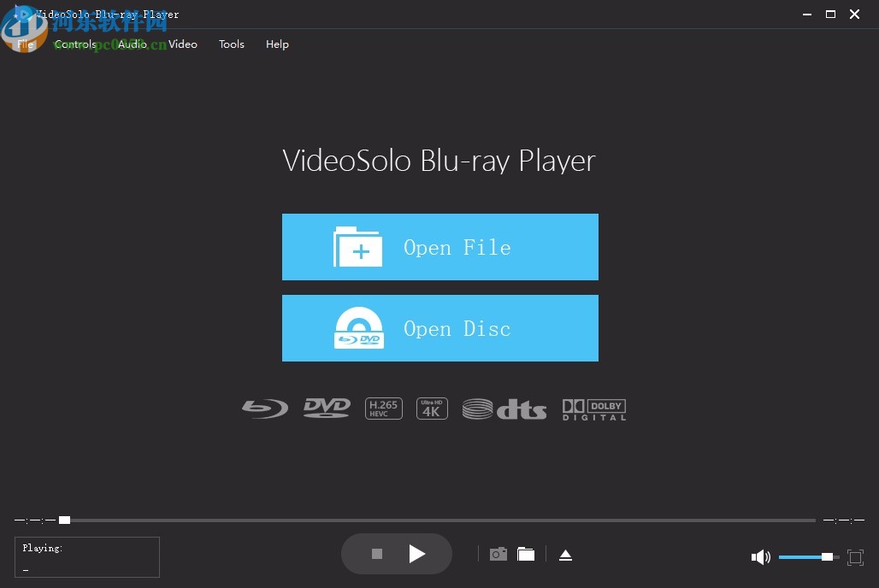This screenshot has height=588, width=879.
Task: Click the Playing info panel
Action: [x=86, y=556]
